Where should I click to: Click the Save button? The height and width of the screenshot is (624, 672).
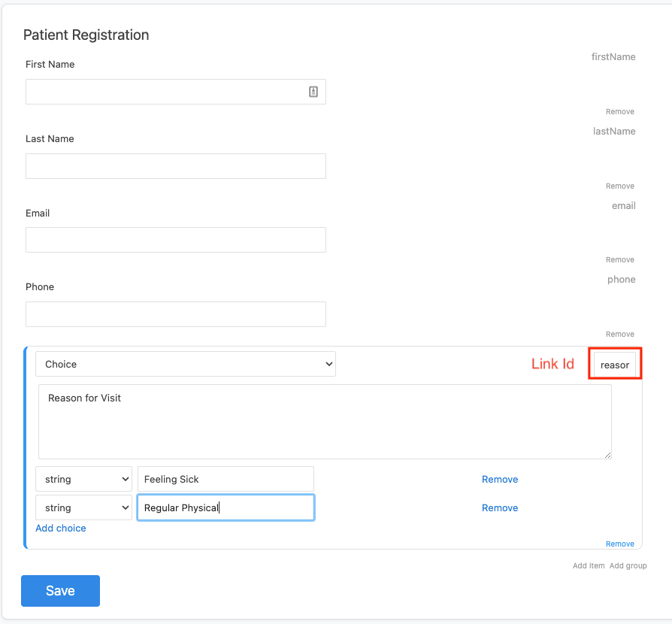pyautogui.click(x=60, y=591)
